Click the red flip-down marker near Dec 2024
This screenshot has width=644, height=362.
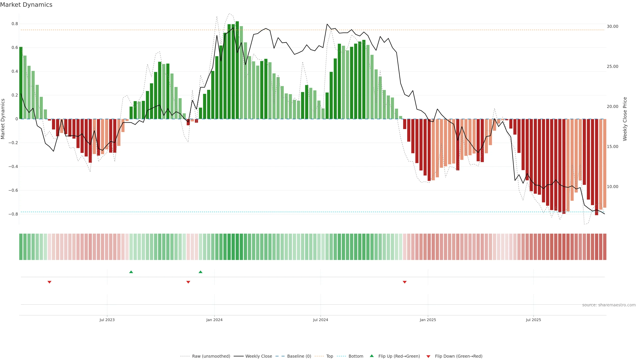[x=405, y=282]
